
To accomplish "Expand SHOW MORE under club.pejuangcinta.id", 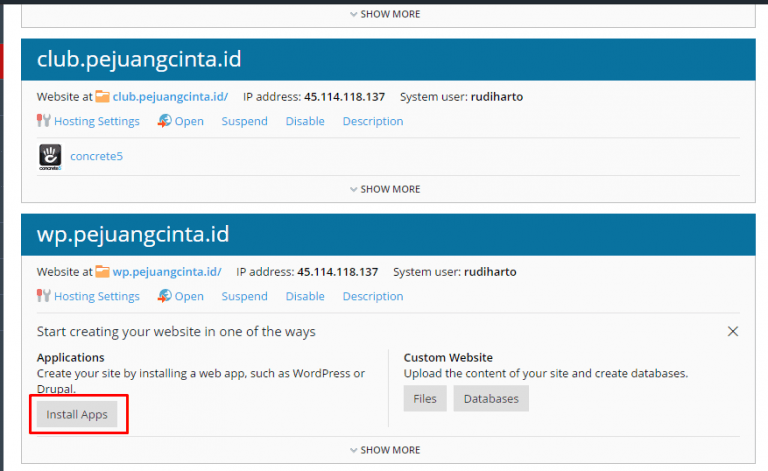I will pyautogui.click(x=385, y=189).
